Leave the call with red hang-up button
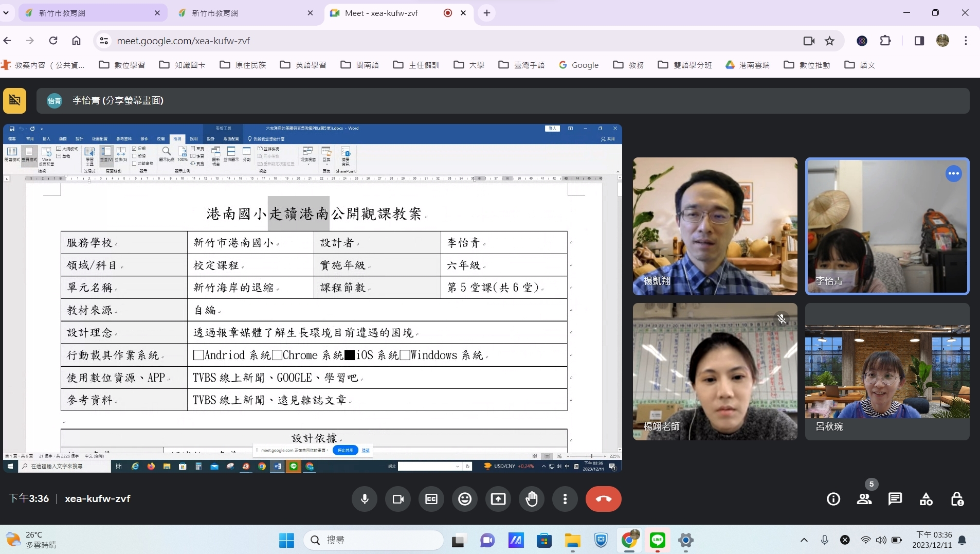The height and width of the screenshot is (554, 980). tap(603, 499)
